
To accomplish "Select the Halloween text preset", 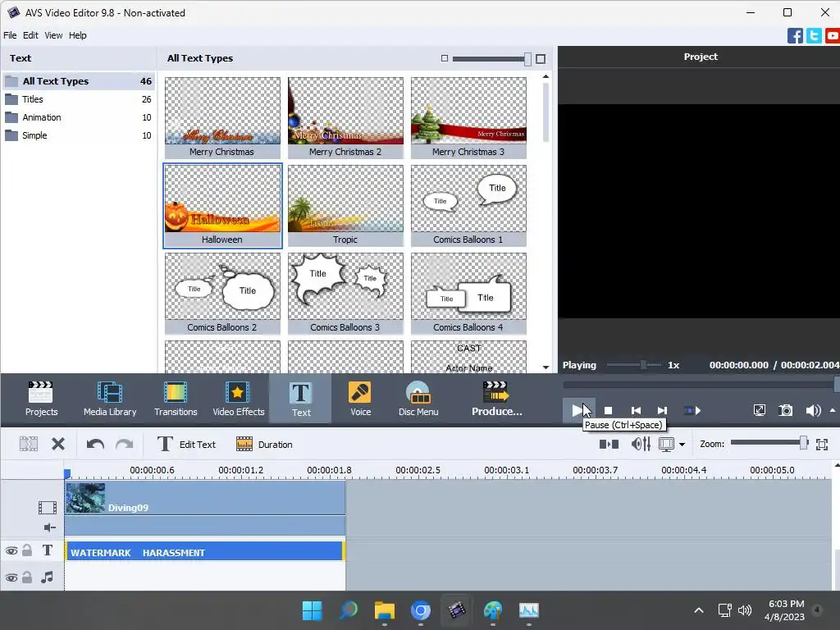I will [x=222, y=206].
